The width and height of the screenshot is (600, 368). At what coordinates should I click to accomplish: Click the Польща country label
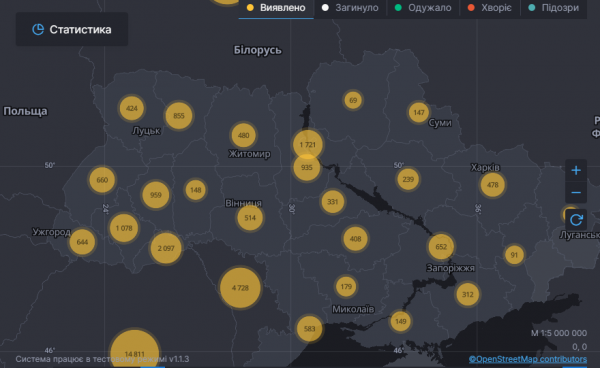pyautogui.click(x=25, y=111)
